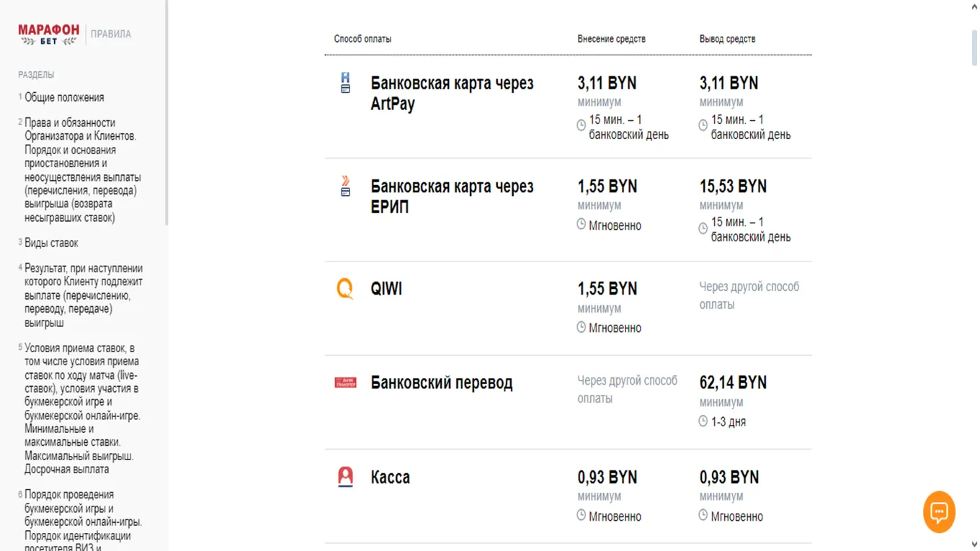Click QIWI deposit amount 1,55 BYN

coord(607,289)
